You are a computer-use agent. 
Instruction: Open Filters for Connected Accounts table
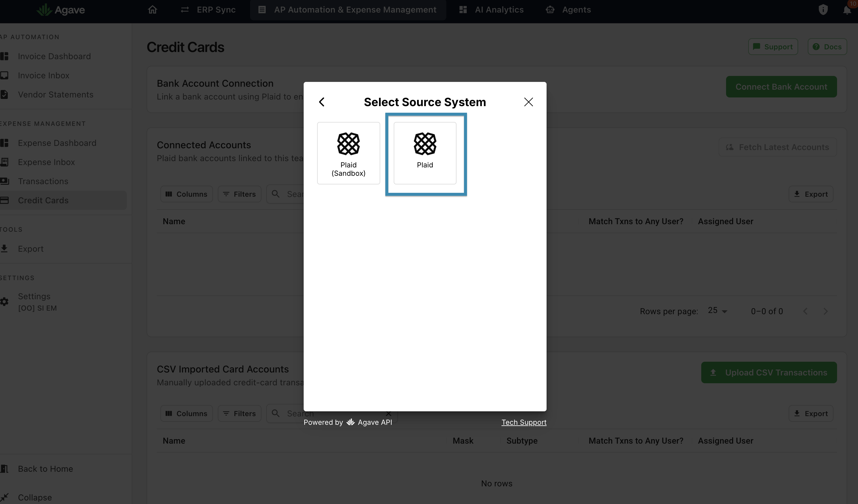coord(239,194)
